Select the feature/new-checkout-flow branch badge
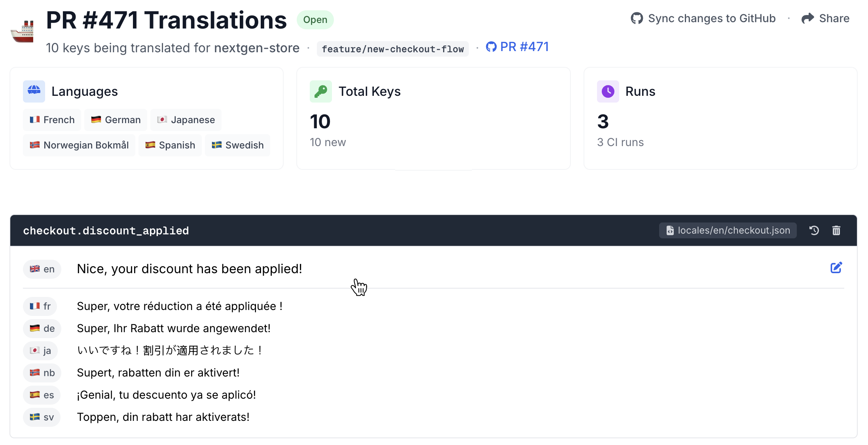The width and height of the screenshot is (868, 445). point(392,49)
